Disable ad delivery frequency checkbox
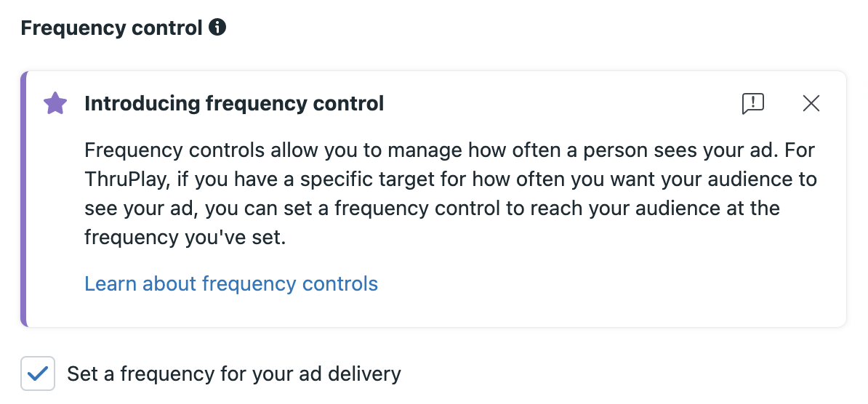The height and width of the screenshot is (404, 868). tap(38, 373)
